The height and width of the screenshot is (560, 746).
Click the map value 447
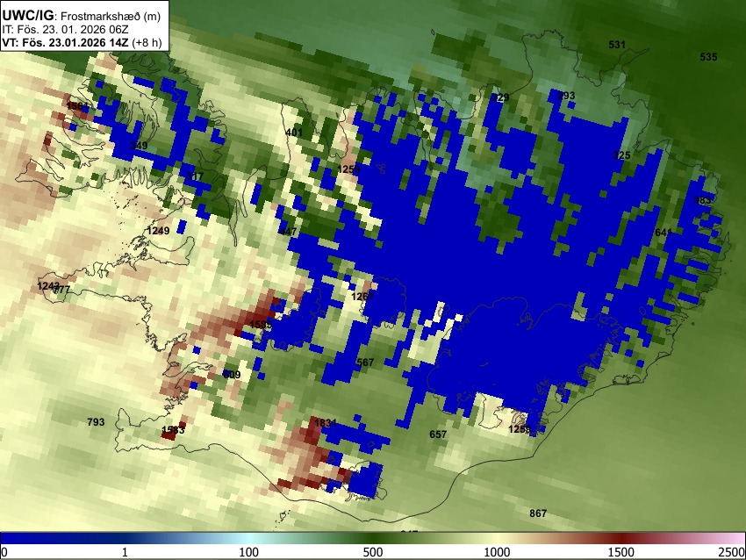(288, 232)
